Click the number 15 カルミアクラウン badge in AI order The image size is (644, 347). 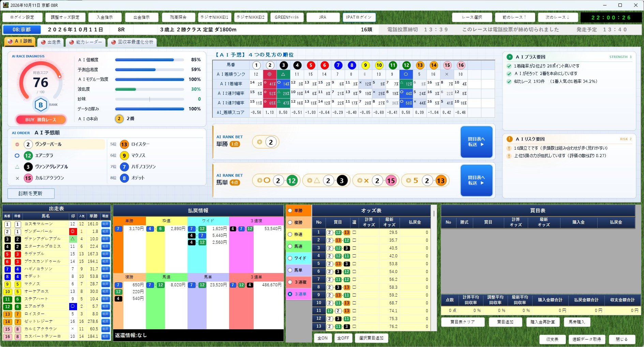coord(28,178)
